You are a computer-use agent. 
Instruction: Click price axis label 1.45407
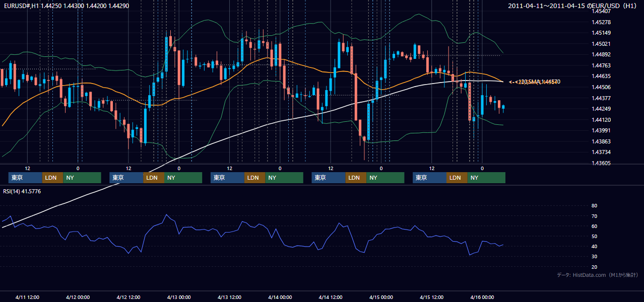click(601, 11)
